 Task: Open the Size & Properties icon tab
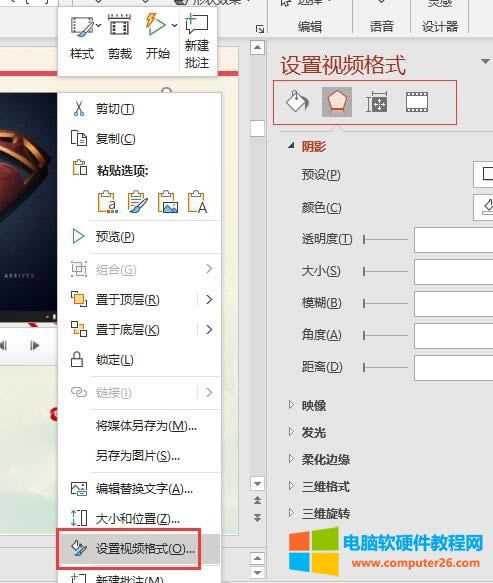(377, 102)
